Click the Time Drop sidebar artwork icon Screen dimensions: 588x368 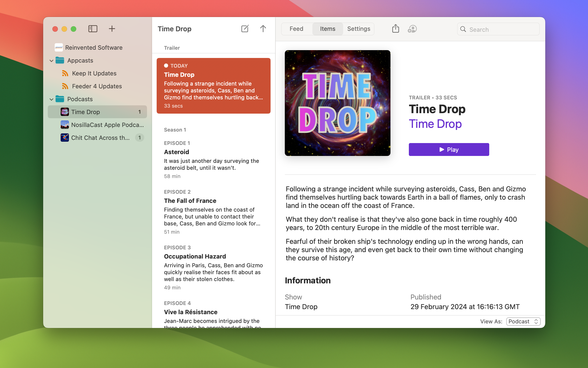(65, 112)
